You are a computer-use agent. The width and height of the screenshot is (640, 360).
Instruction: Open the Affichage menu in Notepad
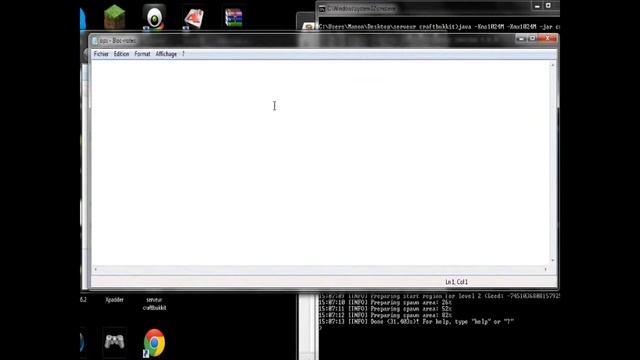coord(166,54)
